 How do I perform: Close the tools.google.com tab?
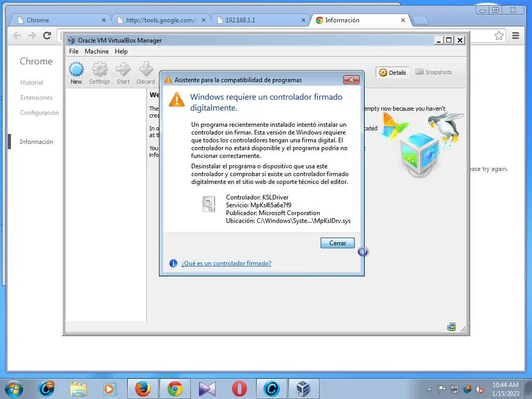click(x=204, y=20)
